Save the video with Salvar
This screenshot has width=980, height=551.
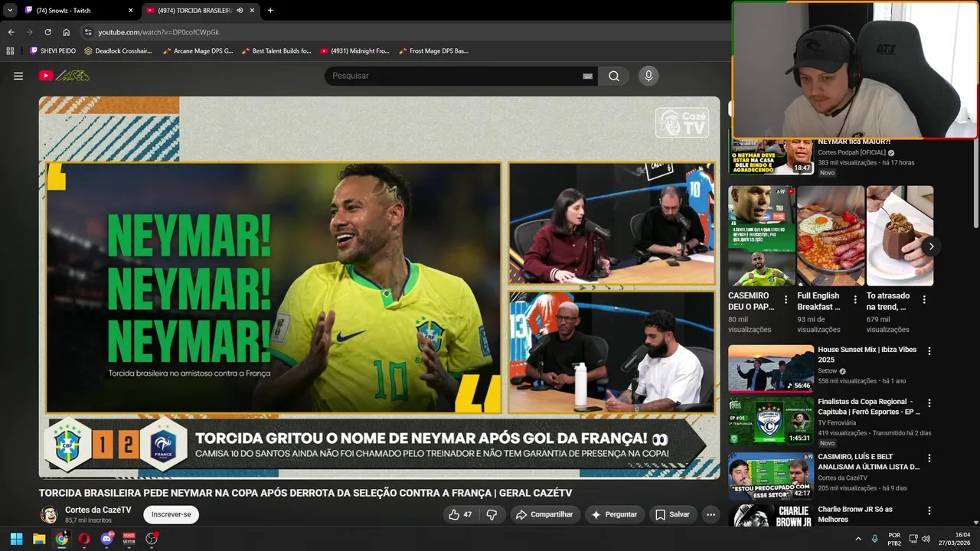pyautogui.click(x=671, y=514)
